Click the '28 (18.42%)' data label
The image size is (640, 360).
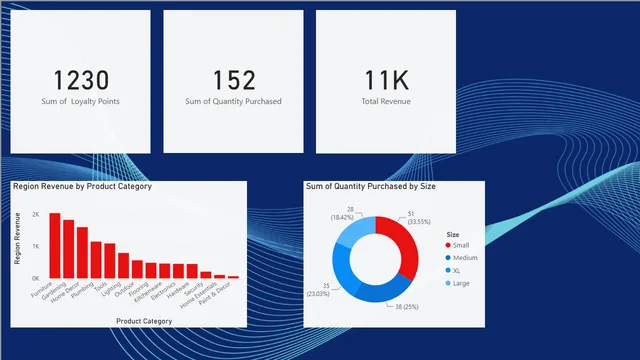tap(342, 213)
